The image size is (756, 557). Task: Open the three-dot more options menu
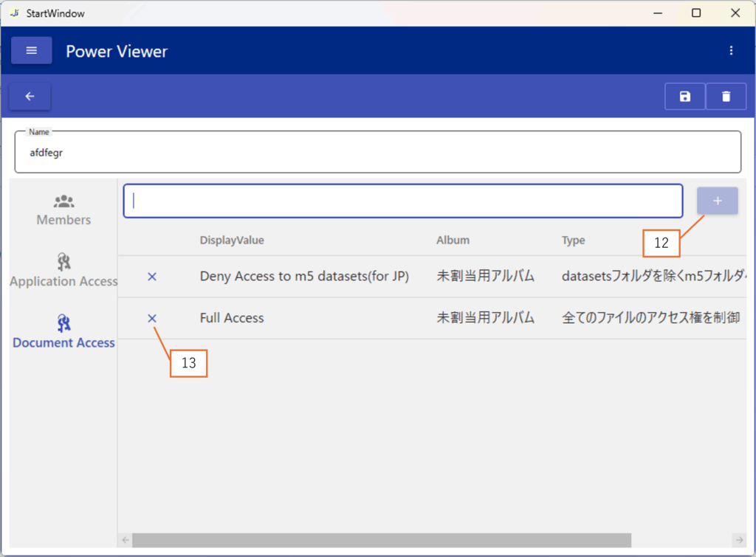click(x=731, y=51)
